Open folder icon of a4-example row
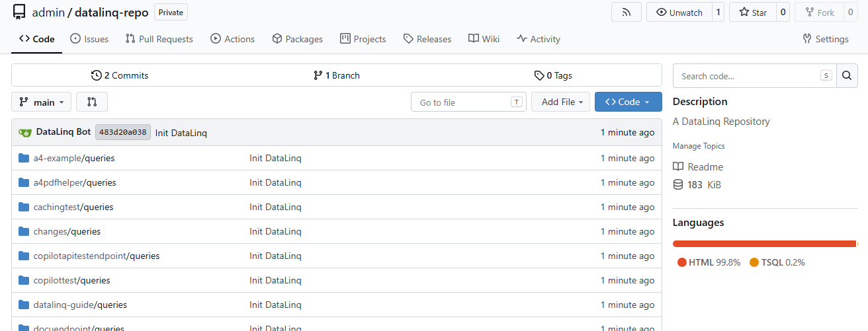The image size is (868, 331). [24, 158]
